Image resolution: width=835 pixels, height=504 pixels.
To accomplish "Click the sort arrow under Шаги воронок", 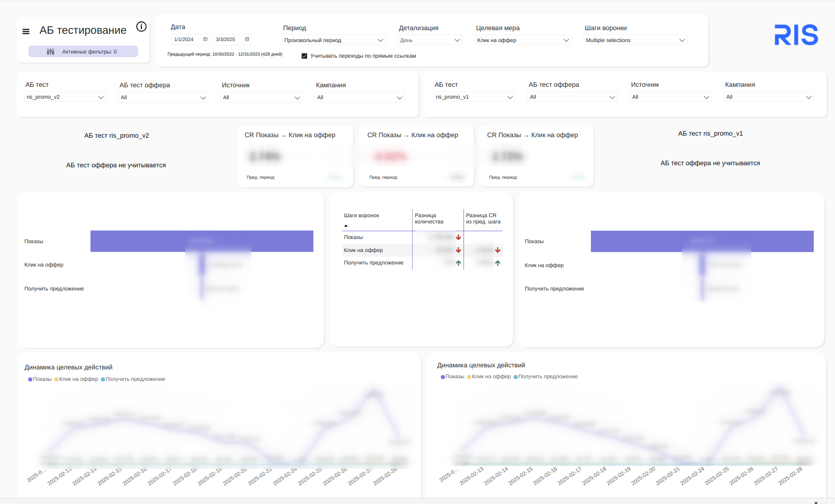I will tap(346, 226).
